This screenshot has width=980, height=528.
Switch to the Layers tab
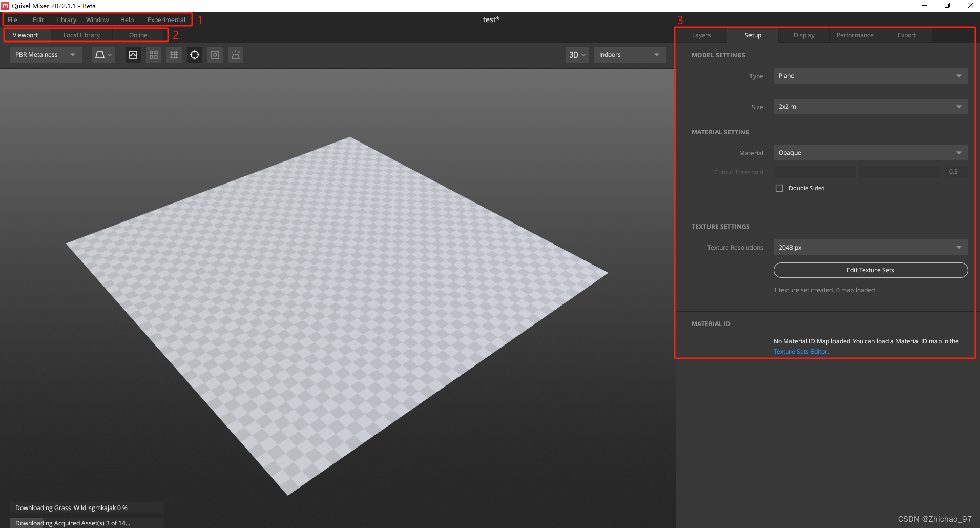tap(701, 35)
